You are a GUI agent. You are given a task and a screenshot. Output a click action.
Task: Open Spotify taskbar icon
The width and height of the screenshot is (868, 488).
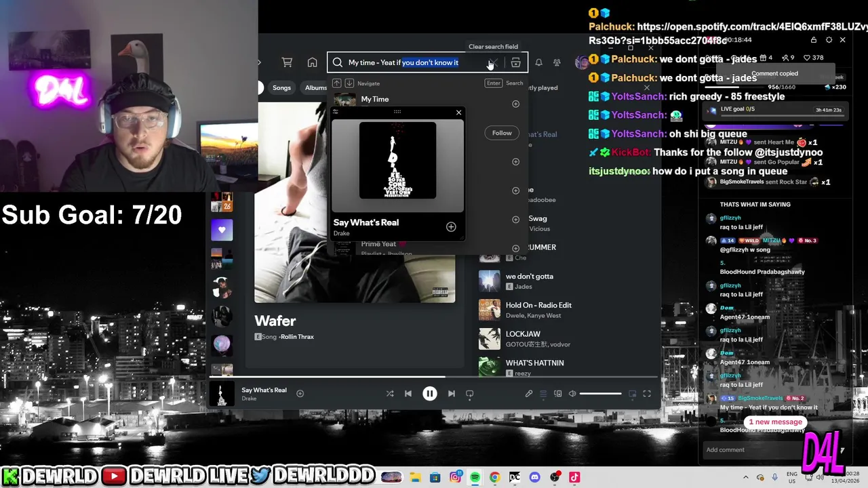pyautogui.click(x=475, y=477)
